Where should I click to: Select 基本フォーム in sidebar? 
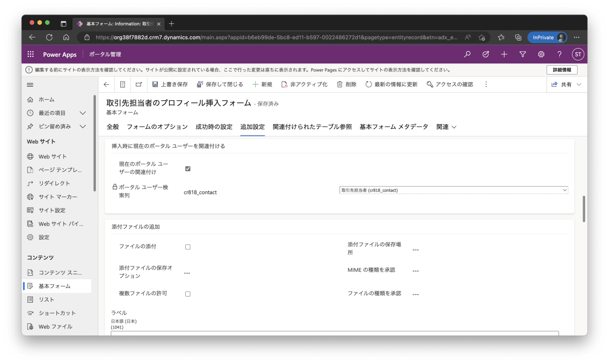pyautogui.click(x=57, y=286)
